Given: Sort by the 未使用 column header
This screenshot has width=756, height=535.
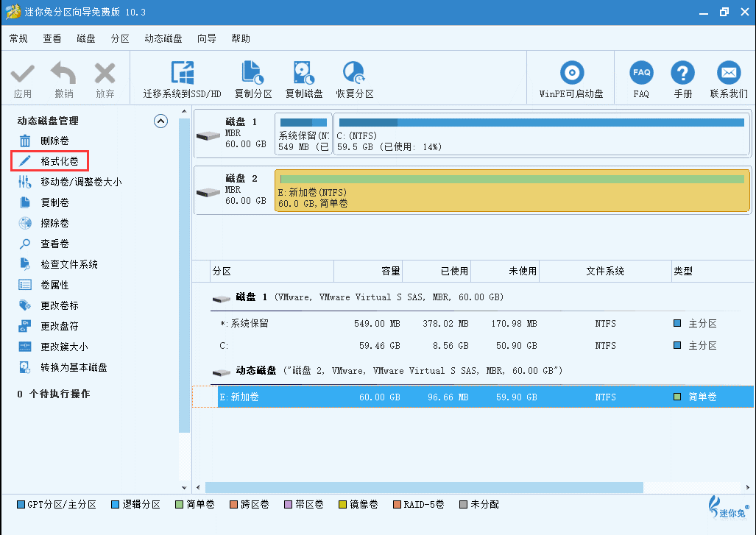Looking at the screenshot, I should click(x=505, y=272).
